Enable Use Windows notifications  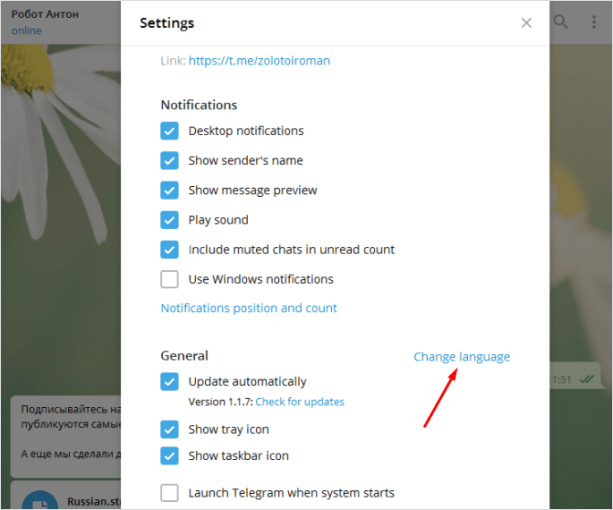pyautogui.click(x=170, y=279)
